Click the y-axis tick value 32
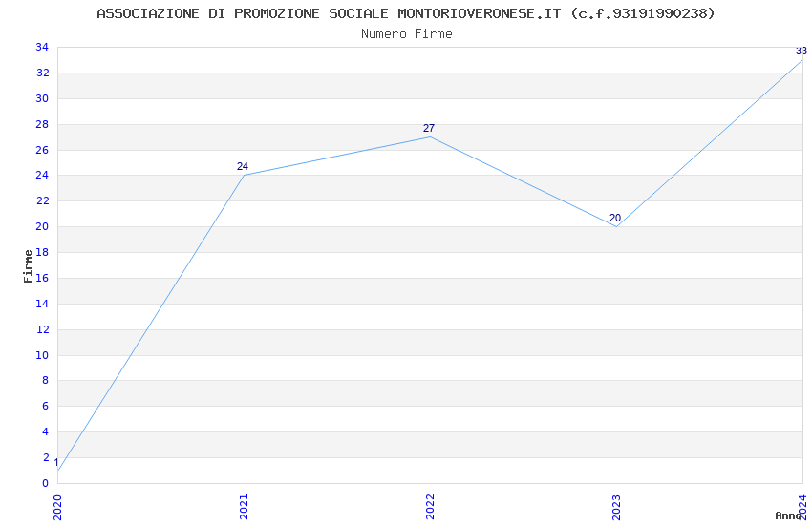 pos(42,73)
